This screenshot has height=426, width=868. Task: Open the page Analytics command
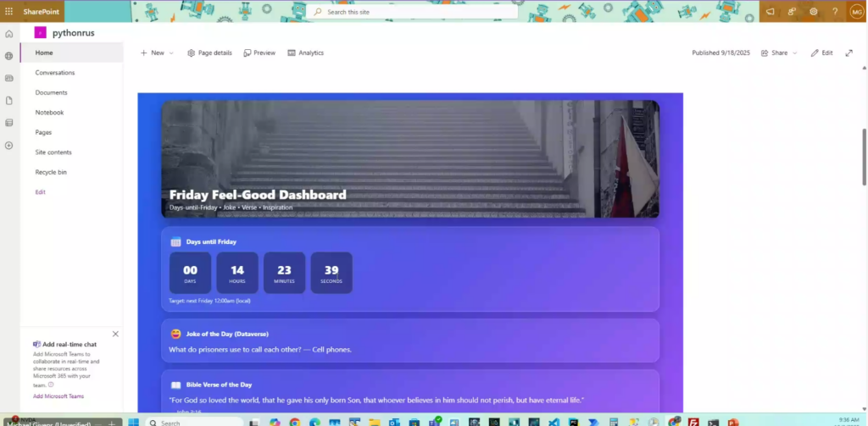(305, 53)
